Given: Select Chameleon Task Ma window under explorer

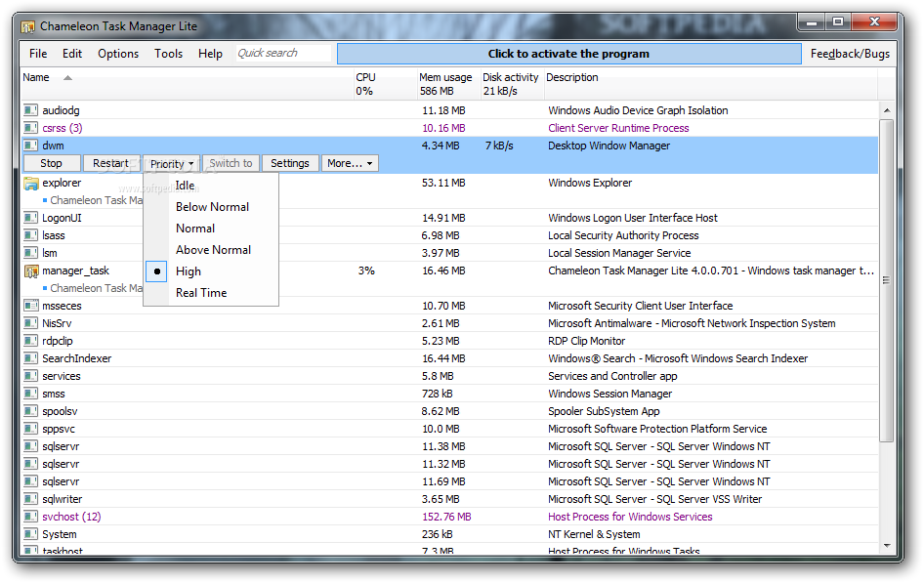Looking at the screenshot, I should point(96,201).
